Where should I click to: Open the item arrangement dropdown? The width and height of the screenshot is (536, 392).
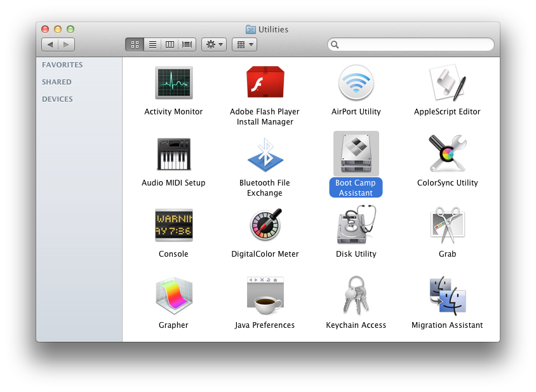244,44
